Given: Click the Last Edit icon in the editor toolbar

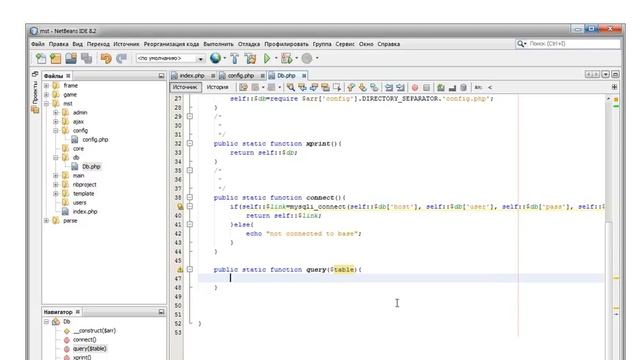Looking at the screenshot, I should 243,87.
